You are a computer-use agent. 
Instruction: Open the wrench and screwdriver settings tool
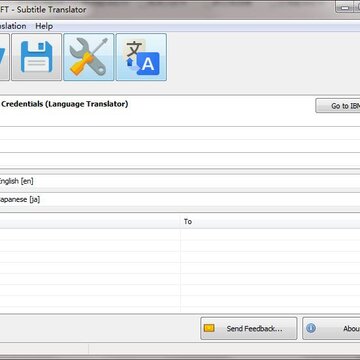pyautogui.click(x=89, y=57)
